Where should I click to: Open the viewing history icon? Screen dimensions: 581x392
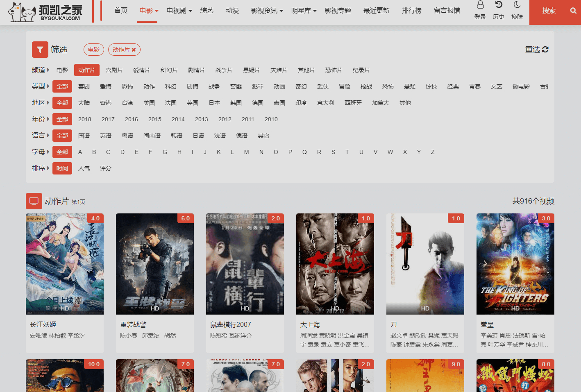tap(499, 5)
